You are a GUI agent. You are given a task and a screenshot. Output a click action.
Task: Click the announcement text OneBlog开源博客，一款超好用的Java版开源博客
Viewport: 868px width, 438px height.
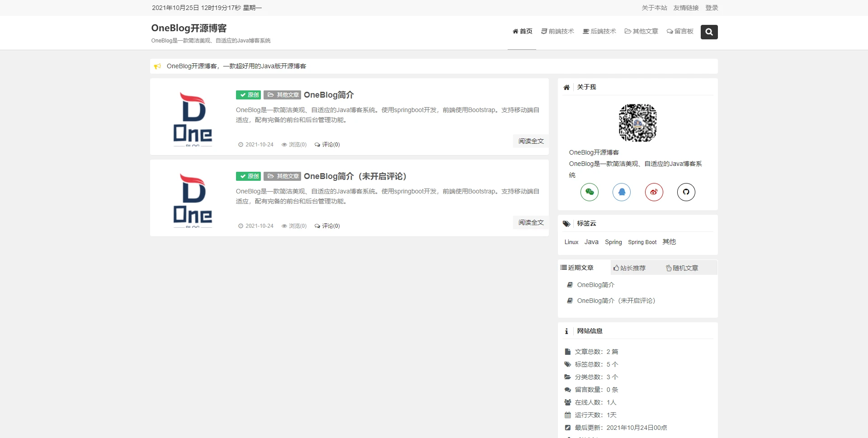click(x=236, y=66)
